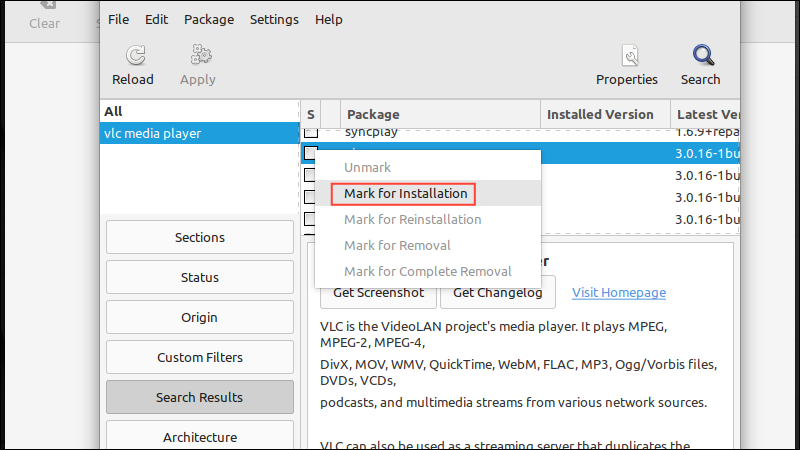The width and height of the screenshot is (800, 450).
Task: Click the Sections filter button
Action: point(200,237)
